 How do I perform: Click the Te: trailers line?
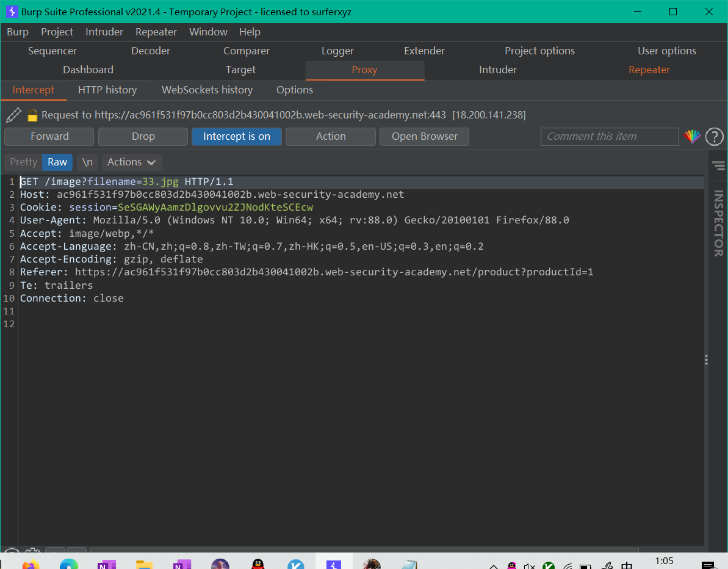coord(56,285)
